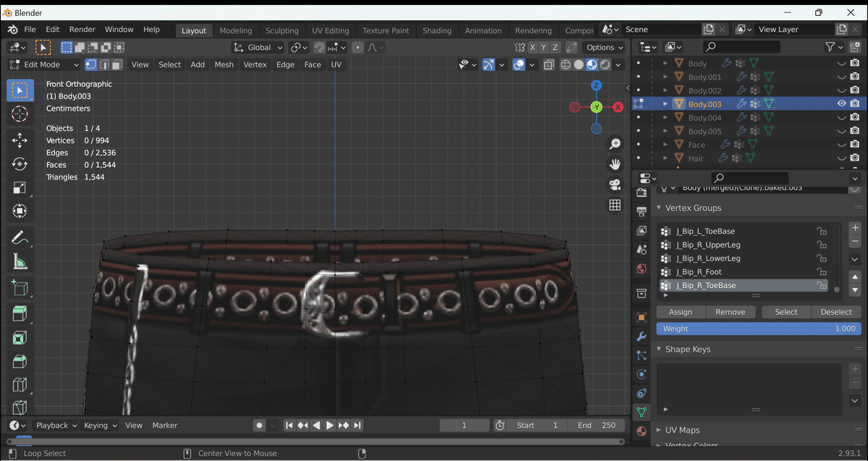Screen dimensions: 868x461
Task: Select the Rotate tool
Action: [x=20, y=164]
